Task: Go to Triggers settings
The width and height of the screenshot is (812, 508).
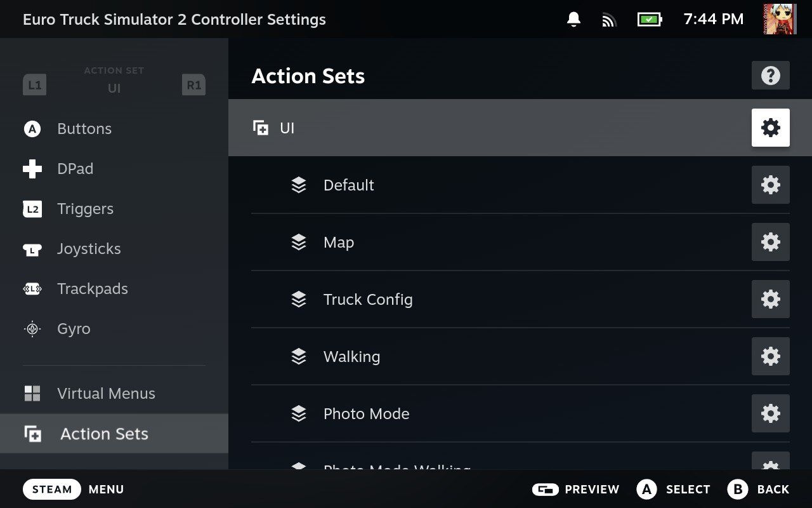Action: (x=85, y=209)
